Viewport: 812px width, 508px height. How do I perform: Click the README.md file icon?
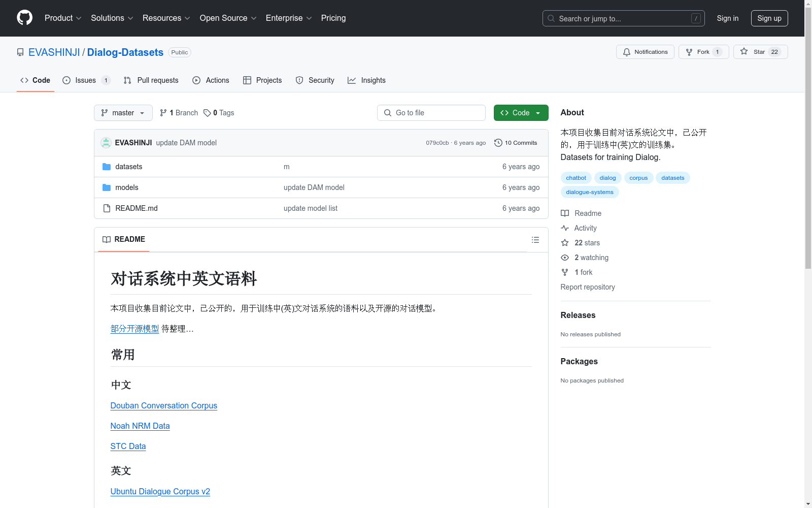pos(107,208)
